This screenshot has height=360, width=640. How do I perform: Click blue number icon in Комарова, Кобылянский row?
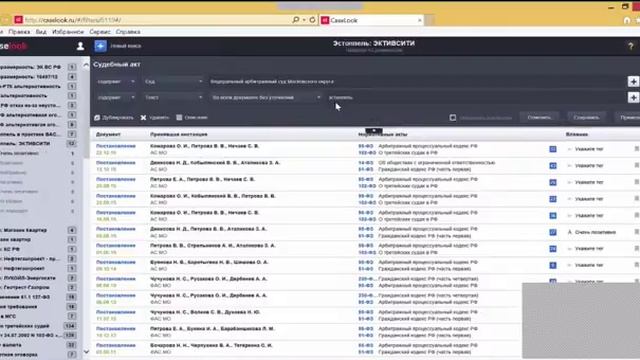(553, 199)
